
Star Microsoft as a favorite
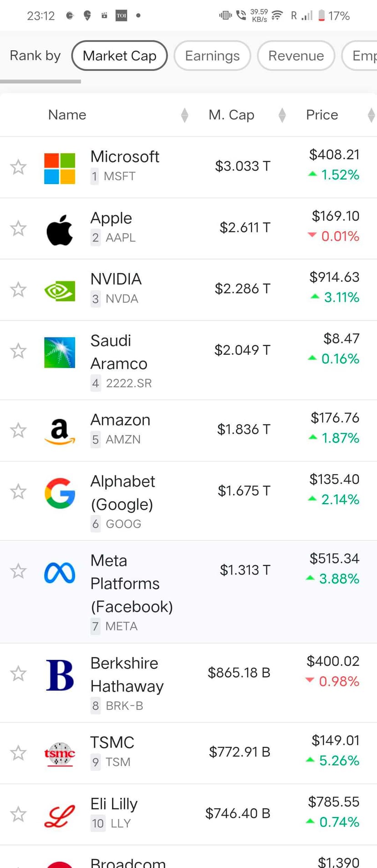tap(18, 167)
